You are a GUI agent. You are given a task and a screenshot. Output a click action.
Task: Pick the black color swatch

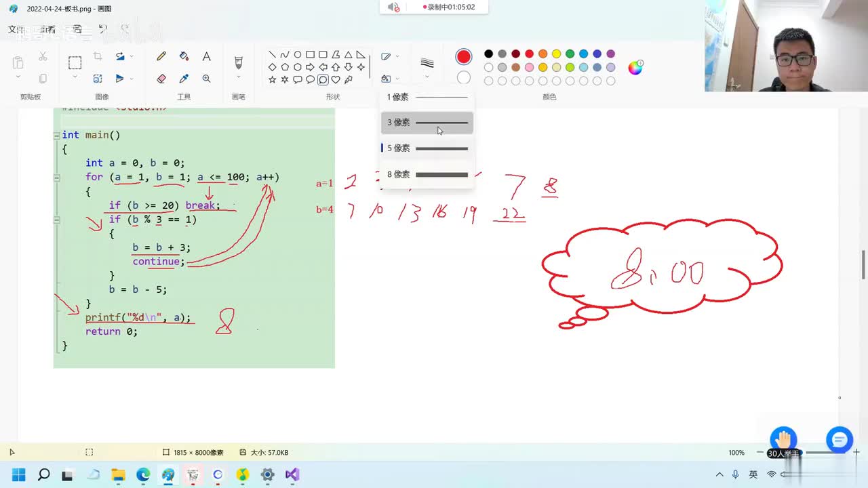[x=488, y=54]
